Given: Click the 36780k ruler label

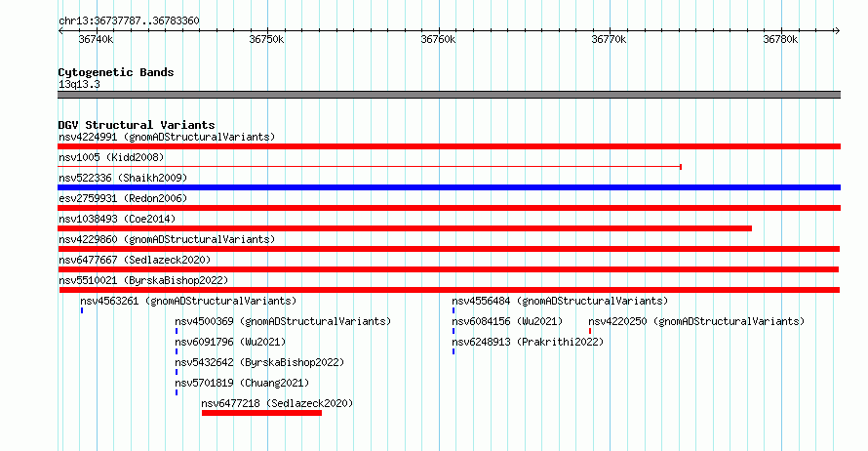Looking at the screenshot, I should tap(780, 39).
